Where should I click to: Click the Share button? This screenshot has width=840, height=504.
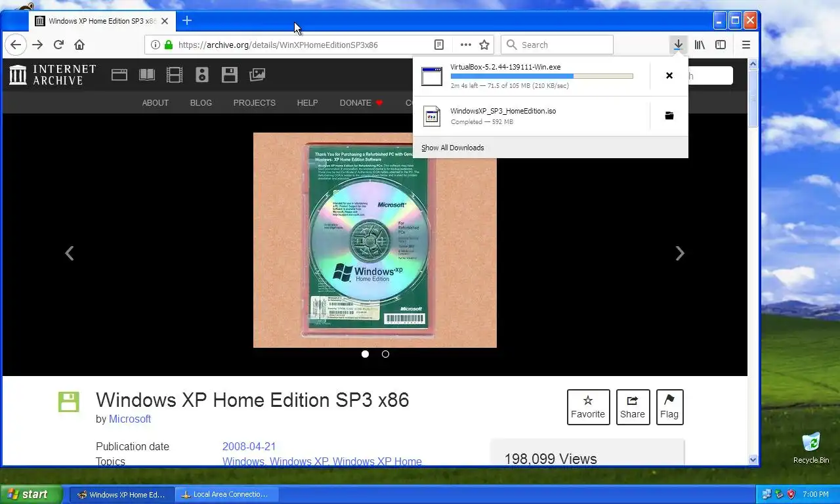pyautogui.click(x=633, y=407)
